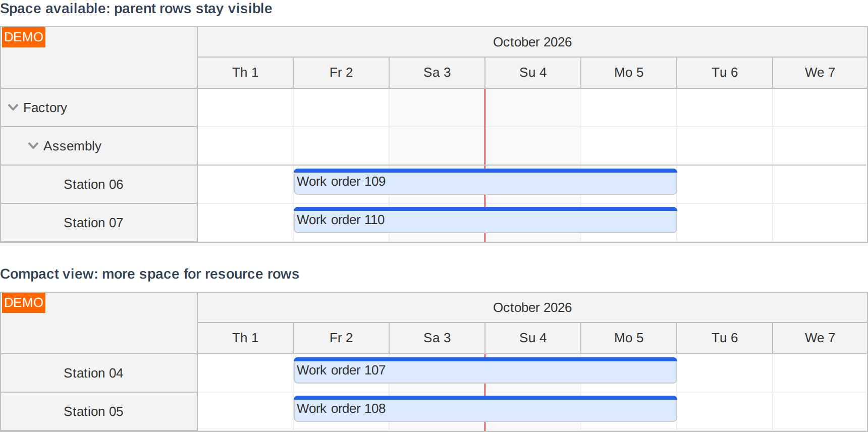Collapse the Factory group chevron
868x432 pixels.
13,107
